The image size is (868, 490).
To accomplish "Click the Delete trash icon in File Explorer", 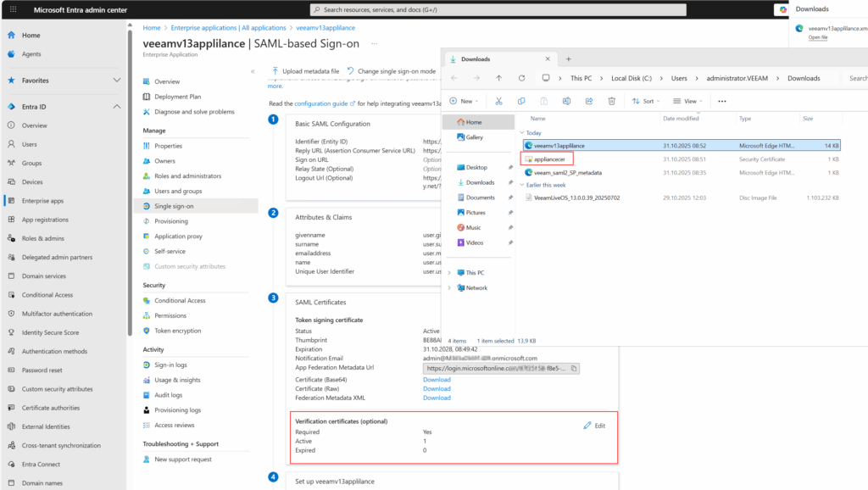I will pos(611,101).
